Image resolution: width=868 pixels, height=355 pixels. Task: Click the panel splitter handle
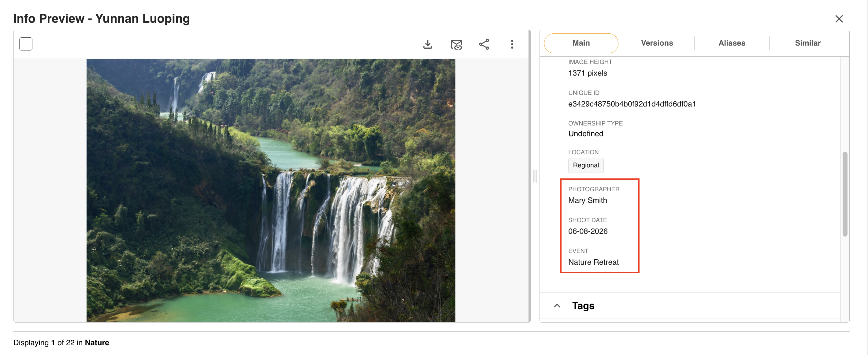coord(535,176)
